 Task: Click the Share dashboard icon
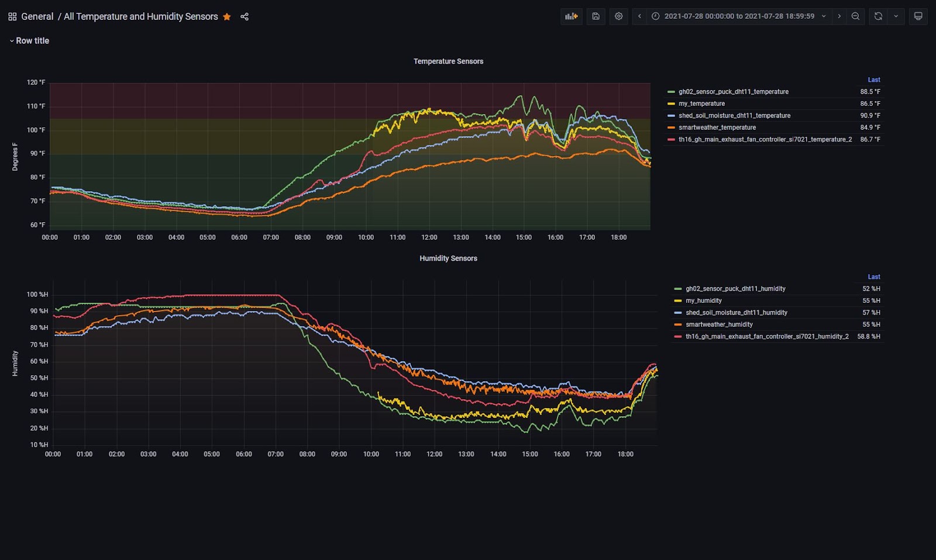(244, 16)
